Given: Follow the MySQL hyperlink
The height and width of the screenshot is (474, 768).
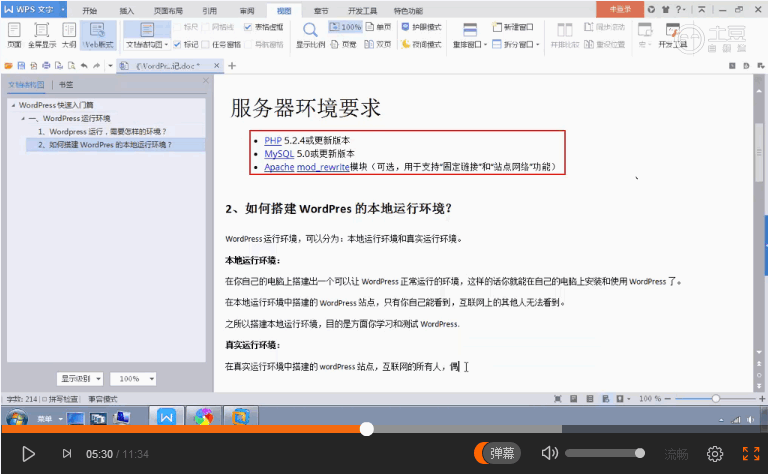Looking at the screenshot, I should pyautogui.click(x=279, y=154).
